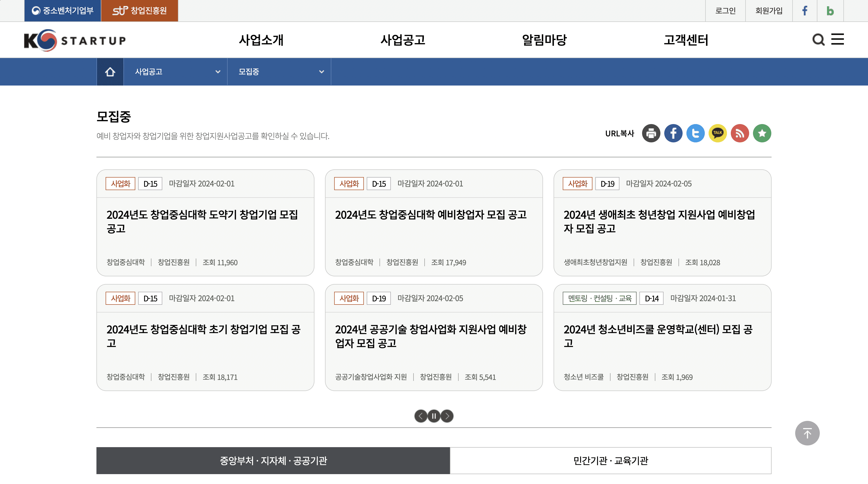Click the 조회 5,541 view count

480,377
